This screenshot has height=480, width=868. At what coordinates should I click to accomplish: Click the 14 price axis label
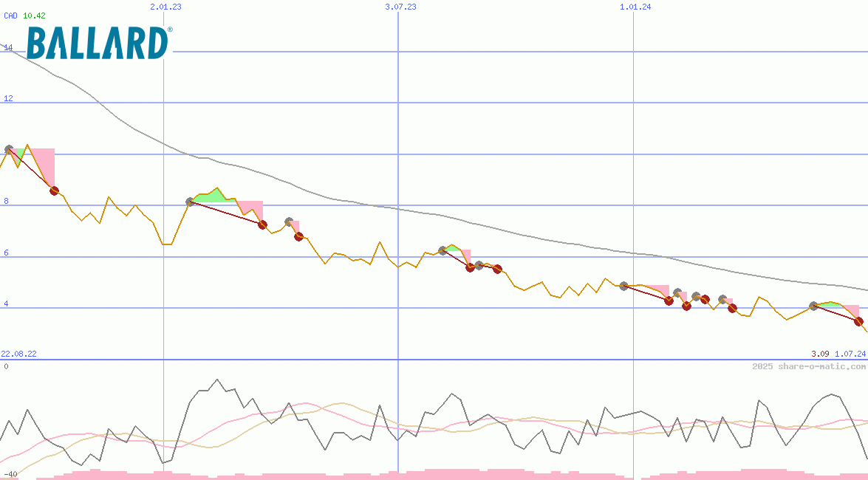(x=8, y=47)
